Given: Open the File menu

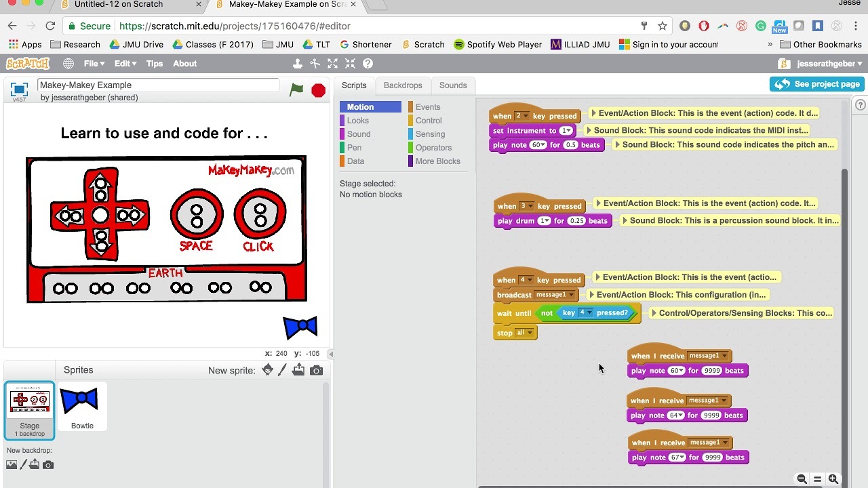Looking at the screenshot, I should click(x=94, y=64).
